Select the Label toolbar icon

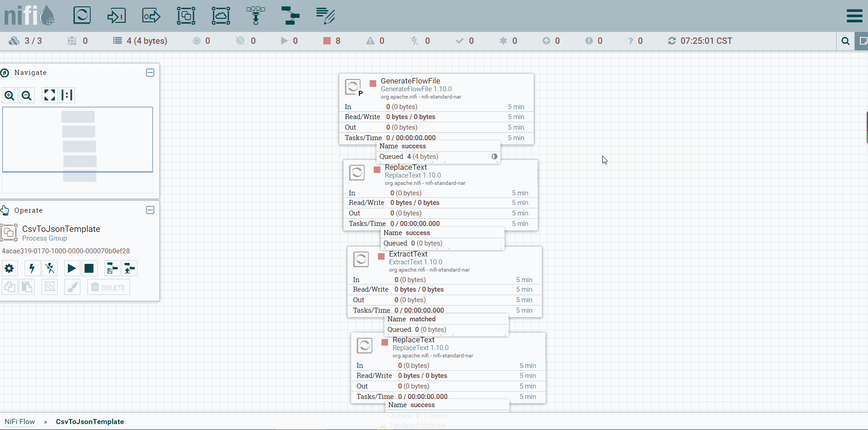pos(326,16)
